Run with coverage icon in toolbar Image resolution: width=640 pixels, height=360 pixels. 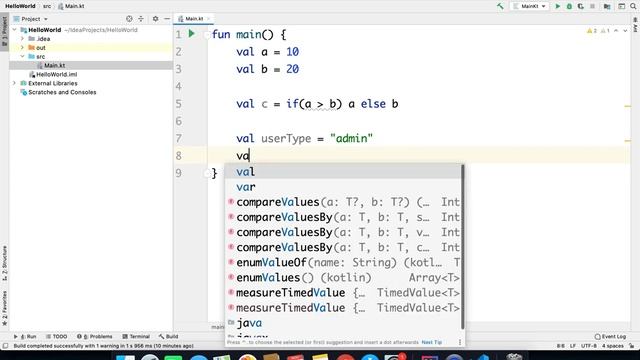point(580,6)
